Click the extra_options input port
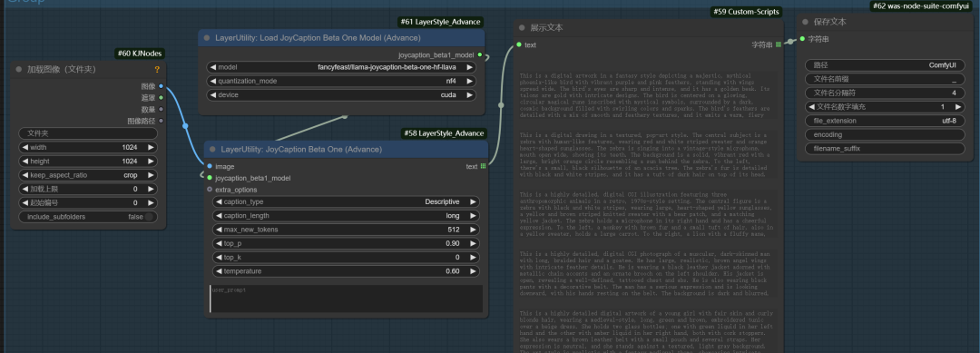The width and height of the screenshot is (980, 353). [210, 190]
